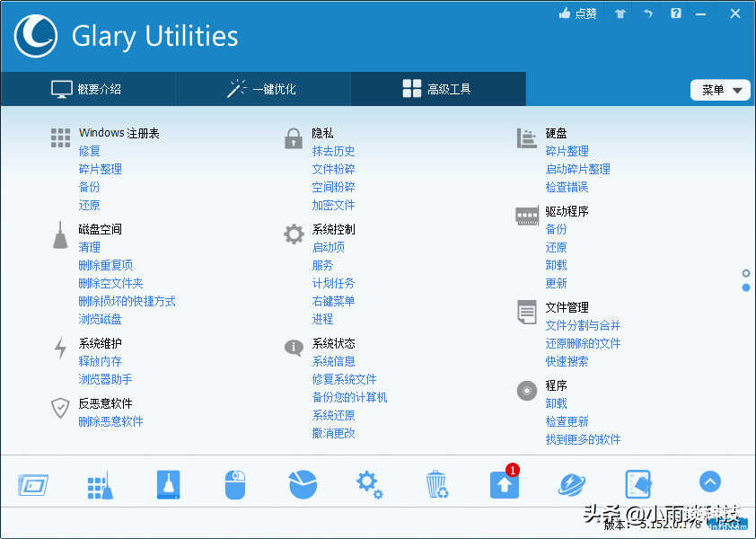This screenshot has height=539, width=756.
Task: Open the pie chart disk analysis icon
Action: [x=303, y=484]
